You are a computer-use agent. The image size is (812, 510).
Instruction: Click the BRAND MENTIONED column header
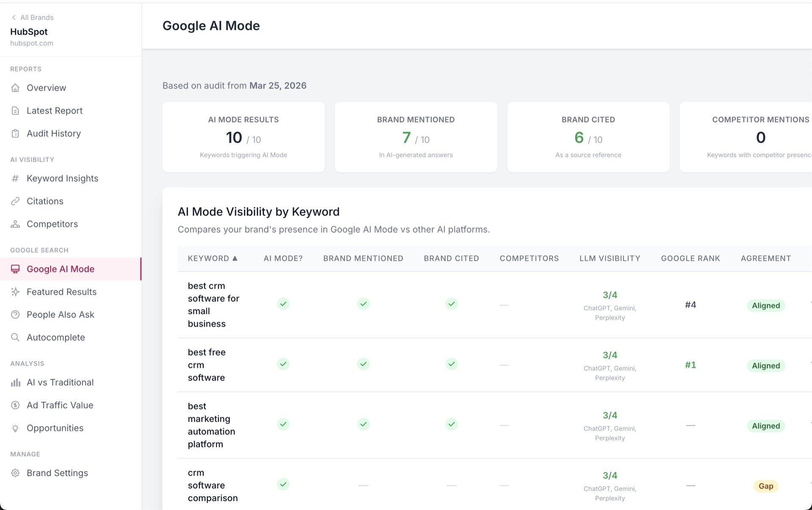[363, 258]
